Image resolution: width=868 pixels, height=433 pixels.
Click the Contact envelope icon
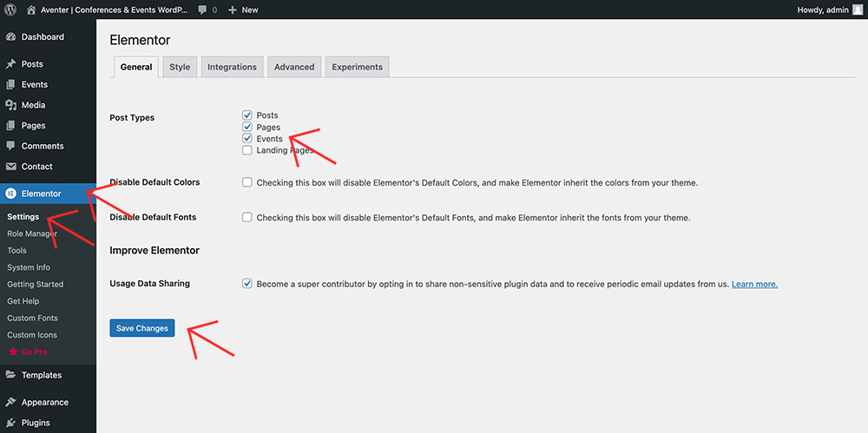11,167
